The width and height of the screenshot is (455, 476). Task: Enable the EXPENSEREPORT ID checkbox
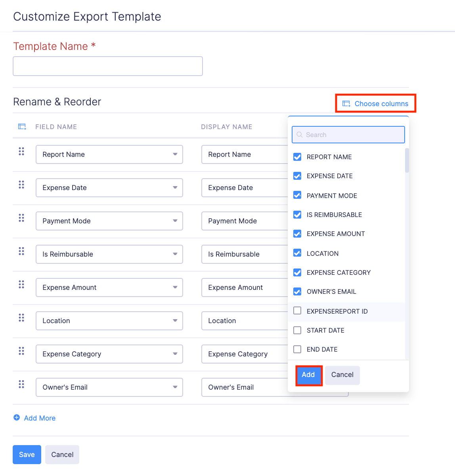click(x=297, y=311)
